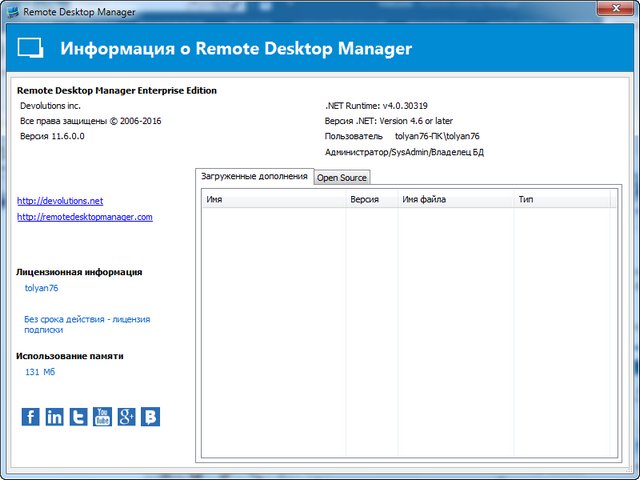The image size is (640, 480).
Task: Open the Twitter icon link
Action: click(x=78, y=417)
